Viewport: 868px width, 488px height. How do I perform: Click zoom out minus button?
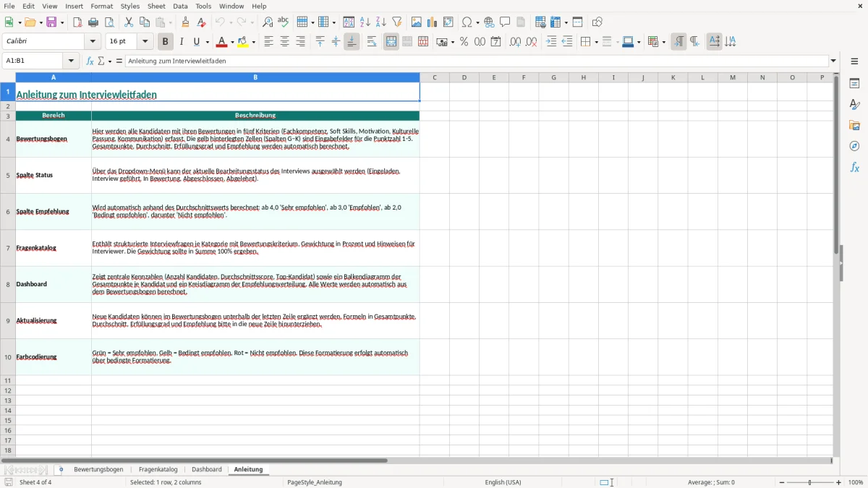click(x=780, y=482)
